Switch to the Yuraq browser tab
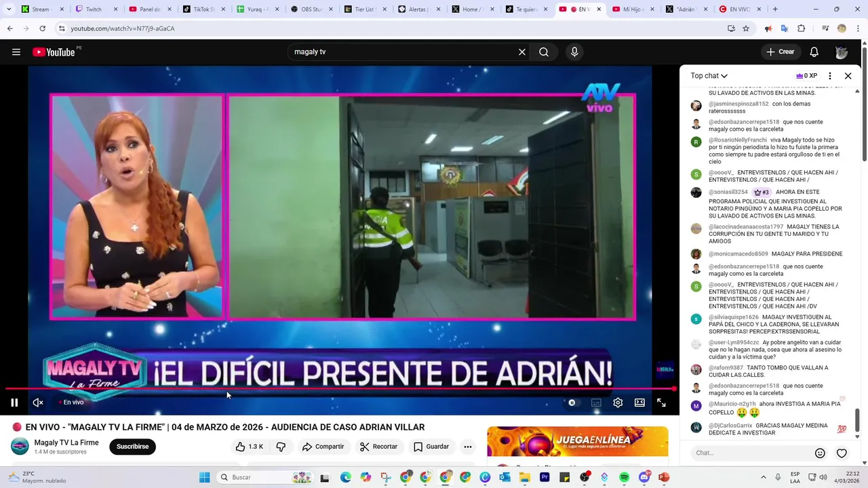868x488 pixels. point(258,9)
